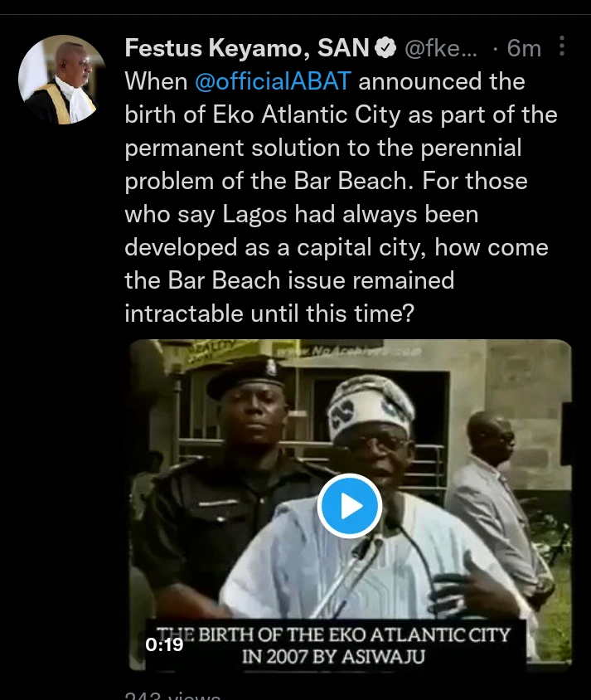
Task: Click the verified badge beside the name
Action: pyautogui.click(x=385, y=50)
